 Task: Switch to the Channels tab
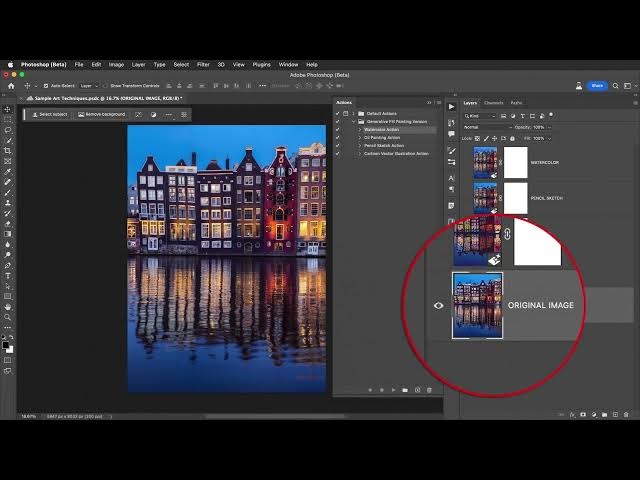tap(494, 102)
